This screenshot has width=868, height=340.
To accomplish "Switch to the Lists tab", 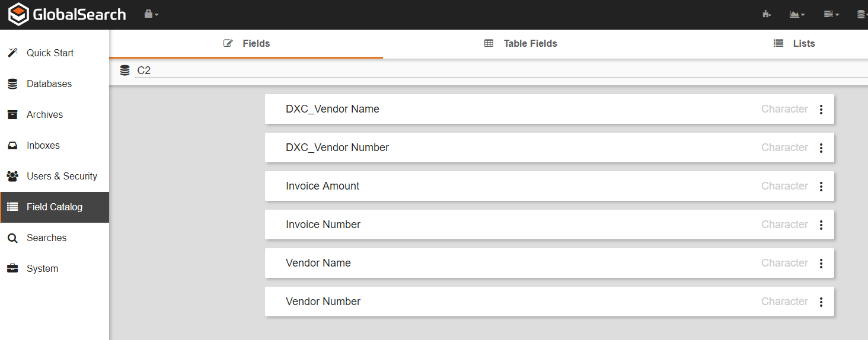I will 794,43.
